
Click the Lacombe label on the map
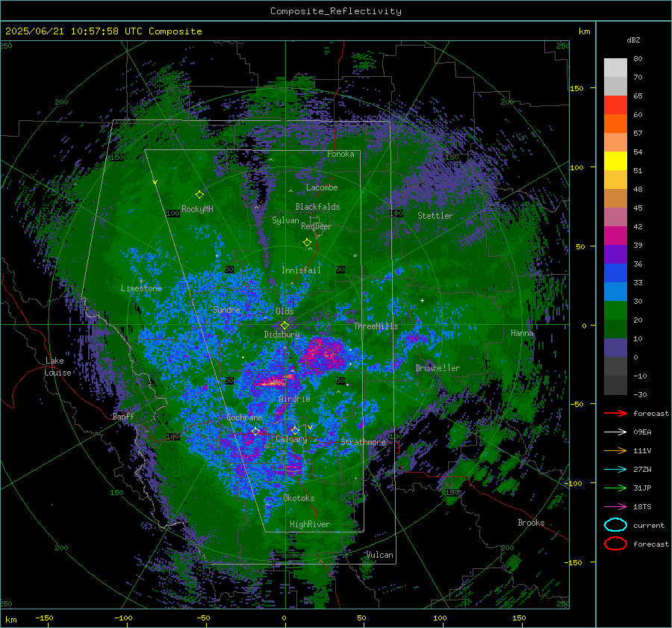coord(322,187)
